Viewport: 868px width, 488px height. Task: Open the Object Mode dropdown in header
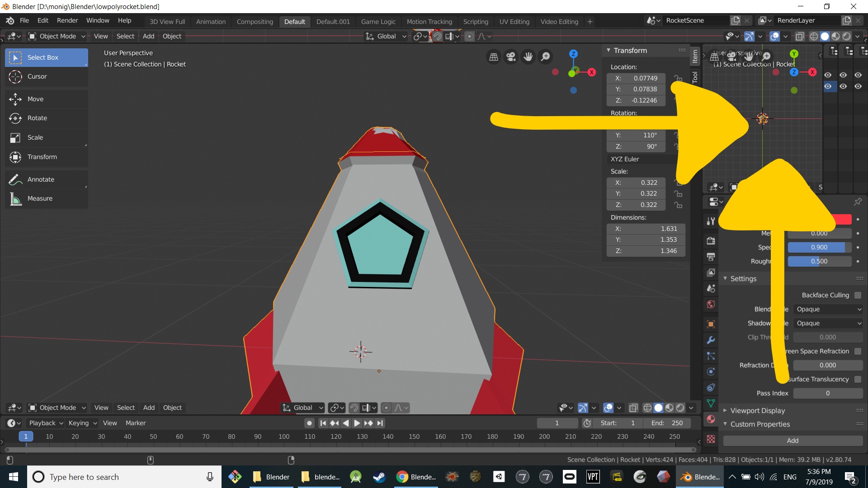(x=57, y=36)
